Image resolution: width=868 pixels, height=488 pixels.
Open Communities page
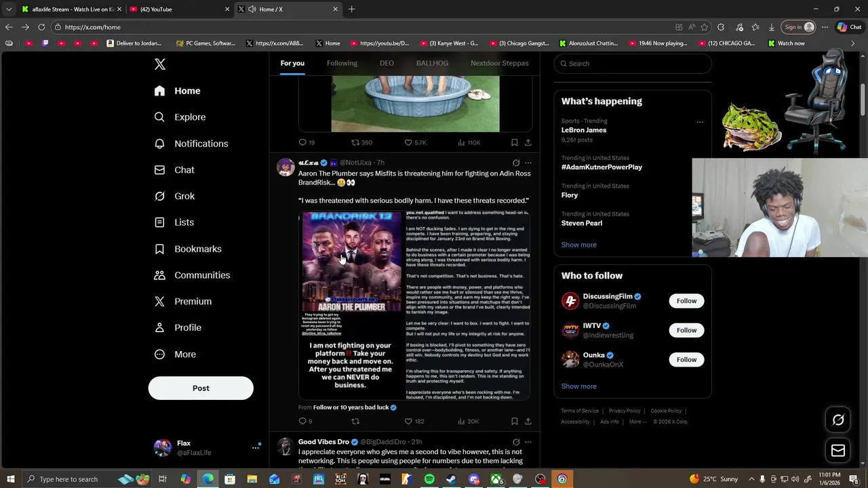192,275
